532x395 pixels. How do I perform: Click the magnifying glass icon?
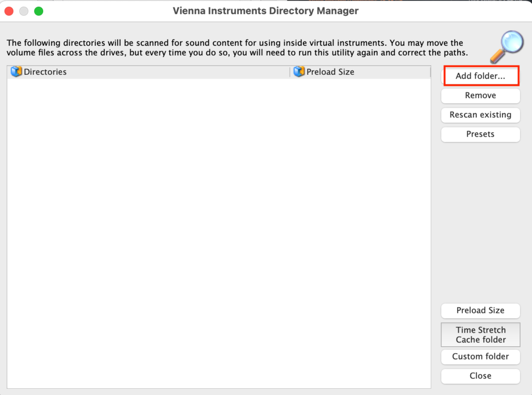pyautogui.click(x=507, y=47)
